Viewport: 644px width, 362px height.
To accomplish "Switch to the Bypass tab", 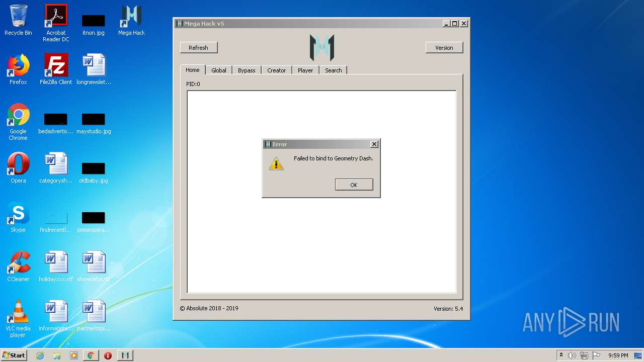I will click(247, 70).
